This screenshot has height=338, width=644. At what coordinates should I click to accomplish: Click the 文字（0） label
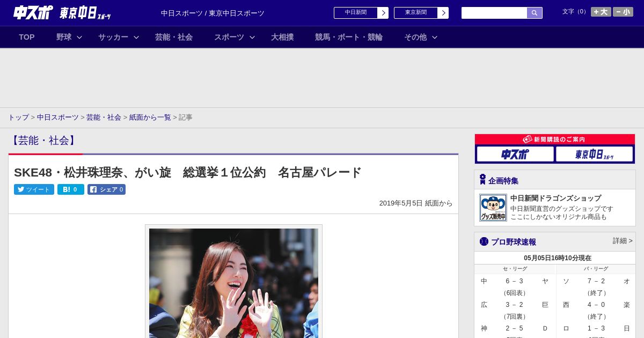click(575, 12)
